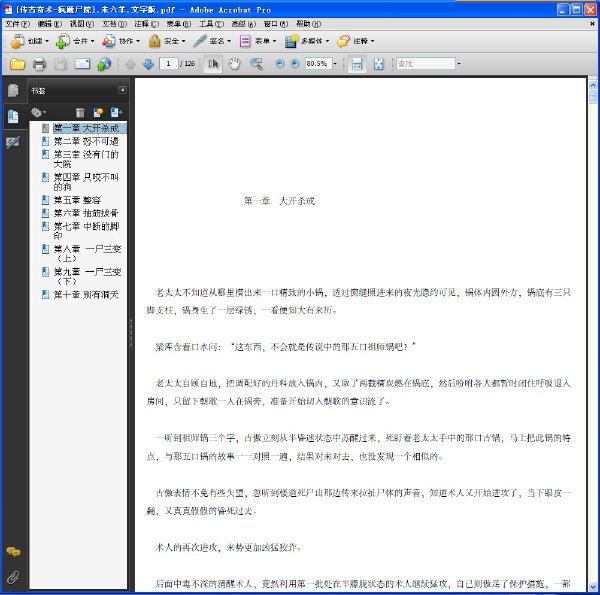Open the 签名 (Sign) dropdown

tap(212, 41)
